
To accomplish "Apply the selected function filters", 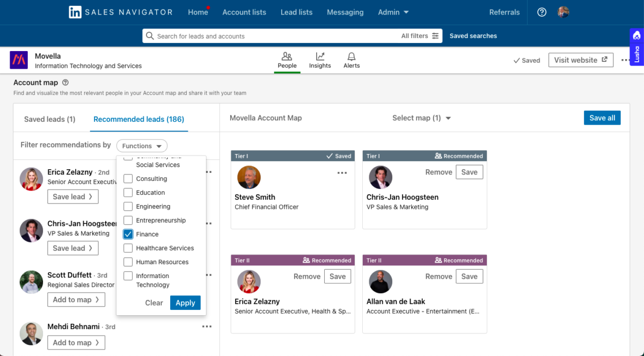I will 185,302.
